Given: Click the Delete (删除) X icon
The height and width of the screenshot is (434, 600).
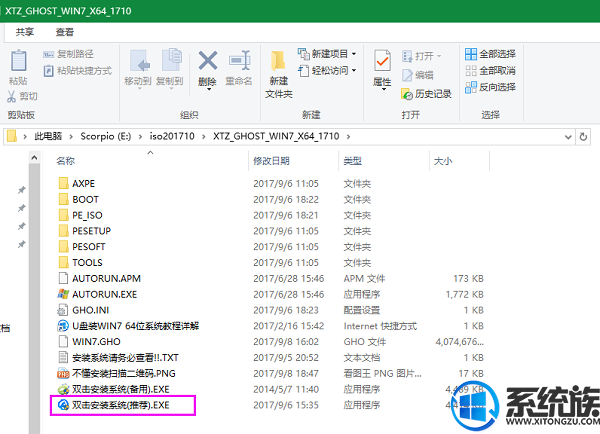Looking at the screenshot, I should (208, 61).
